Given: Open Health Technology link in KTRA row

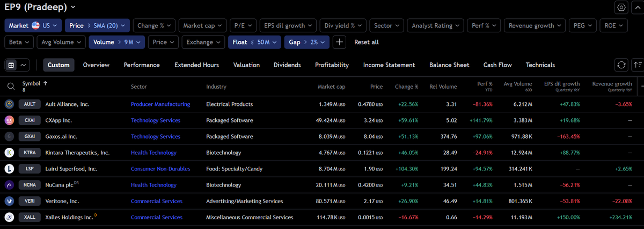Looking at the screenshot, I should pos(153,153).
